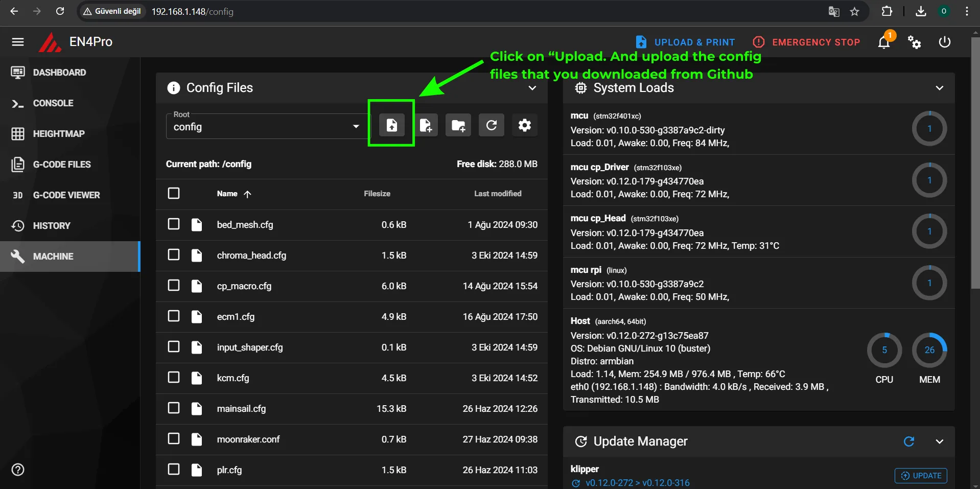Screen dimensions: 980x489
Task: Open the browser translate icon
Action: coord(834,11)
